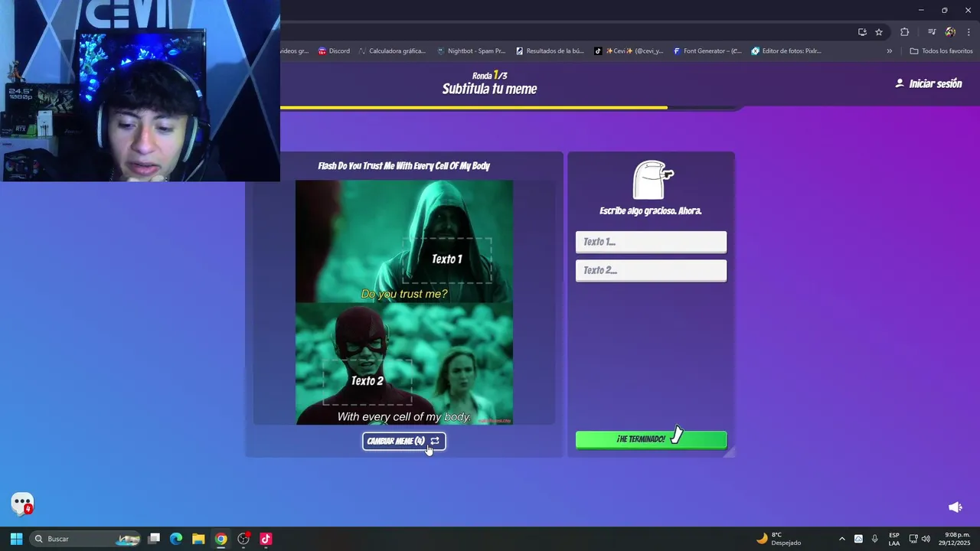This screenshot has height=551, width=980.
Task: Open the weather widget showing 8°C Despejado
Action: click(779, 539)
